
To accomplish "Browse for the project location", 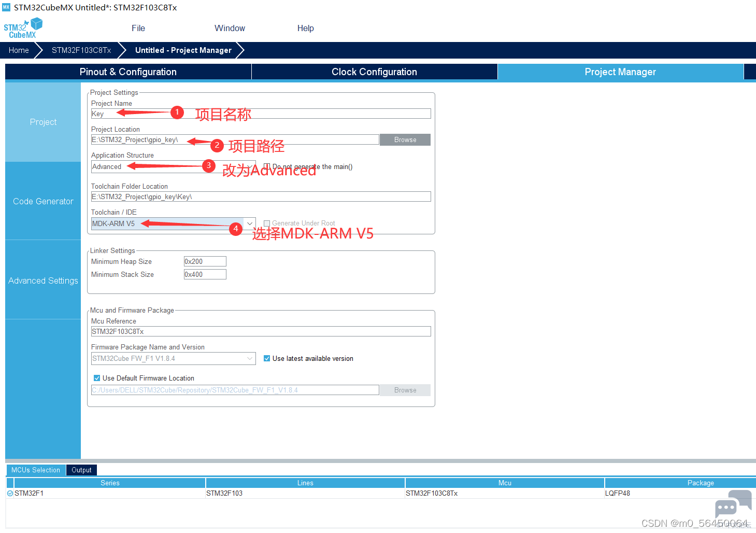I will click(405, 140).
